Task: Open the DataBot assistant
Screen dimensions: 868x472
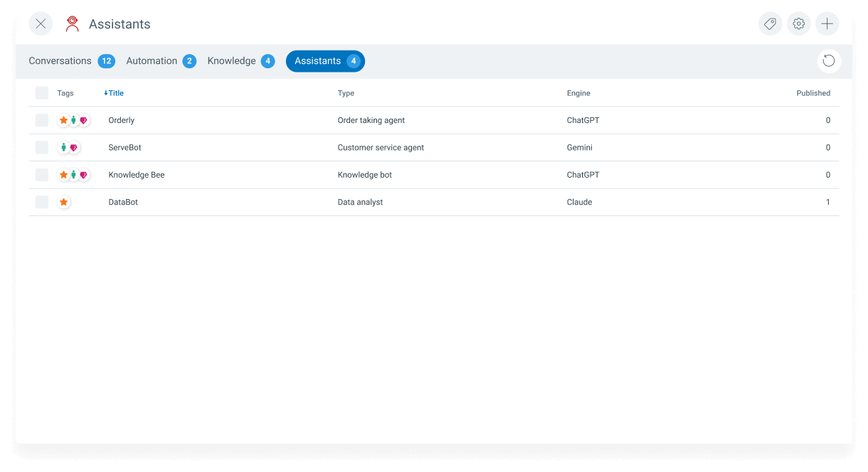Action: [123, 202]
